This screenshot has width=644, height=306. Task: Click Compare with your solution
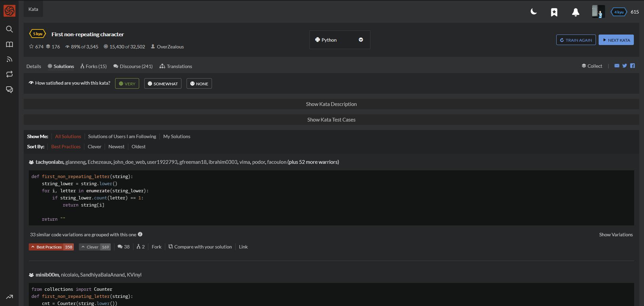[200, 247]
